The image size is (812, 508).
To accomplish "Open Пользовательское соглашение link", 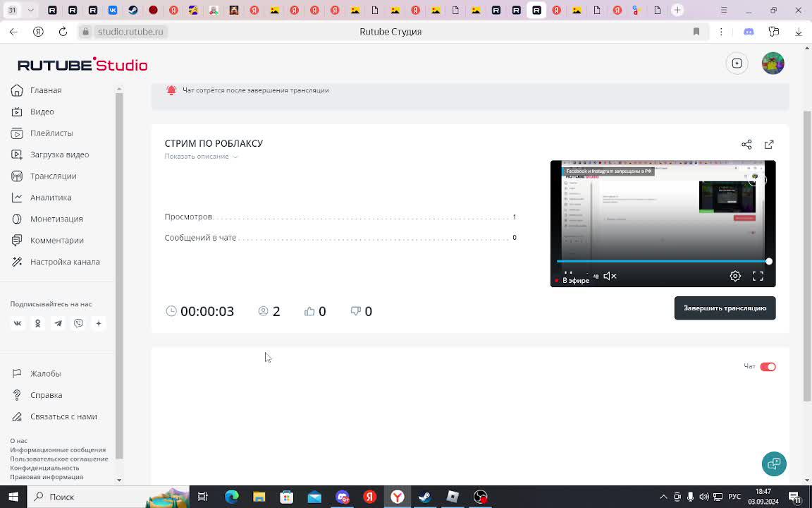I will (59, 459).
